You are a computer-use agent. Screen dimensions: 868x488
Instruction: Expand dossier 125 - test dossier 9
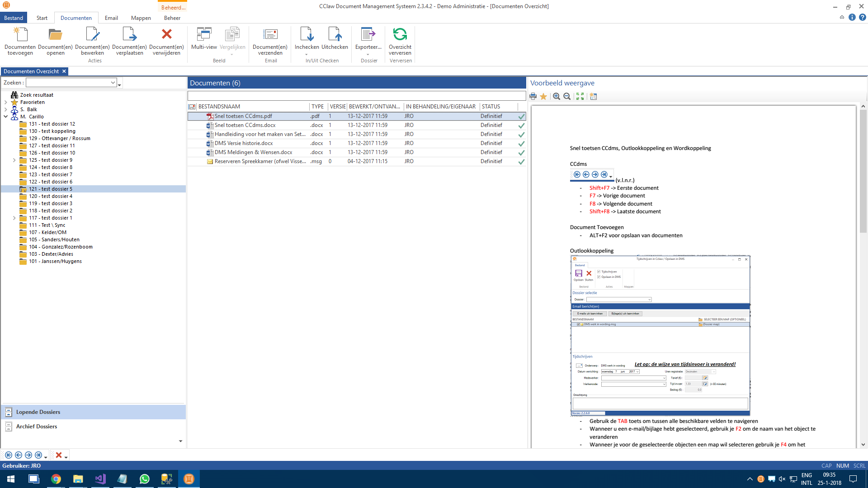[14, 160]
